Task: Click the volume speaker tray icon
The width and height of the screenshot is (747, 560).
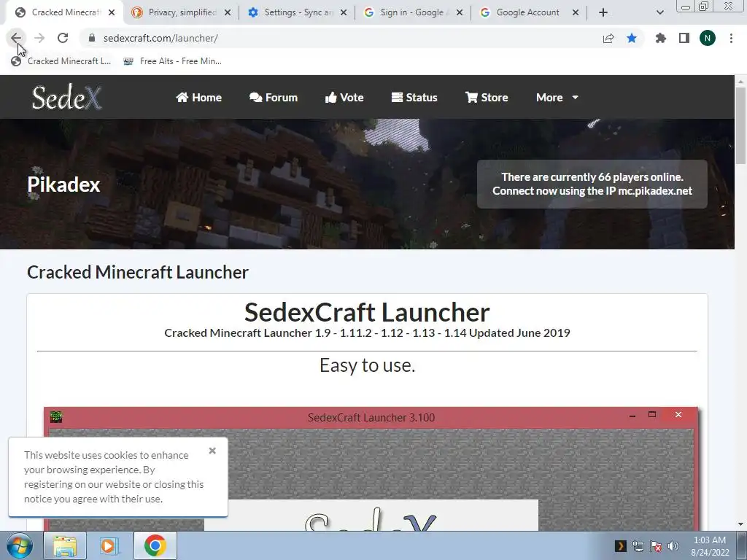Action: tap(673, 546)
